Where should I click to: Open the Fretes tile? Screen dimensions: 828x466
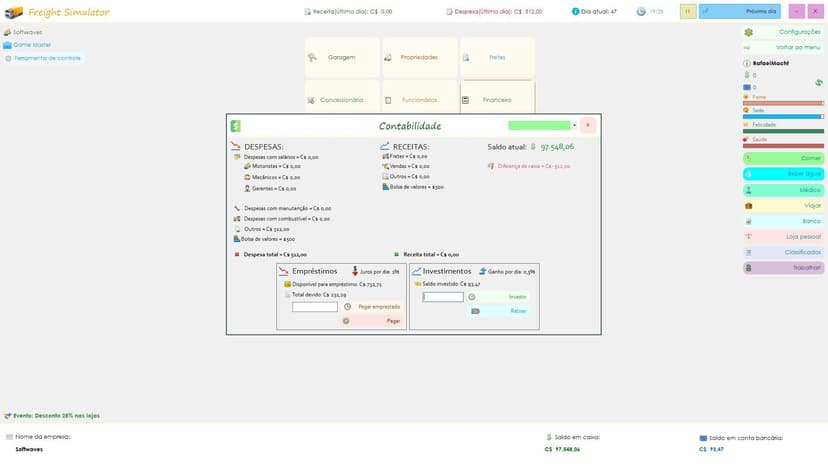497,57
